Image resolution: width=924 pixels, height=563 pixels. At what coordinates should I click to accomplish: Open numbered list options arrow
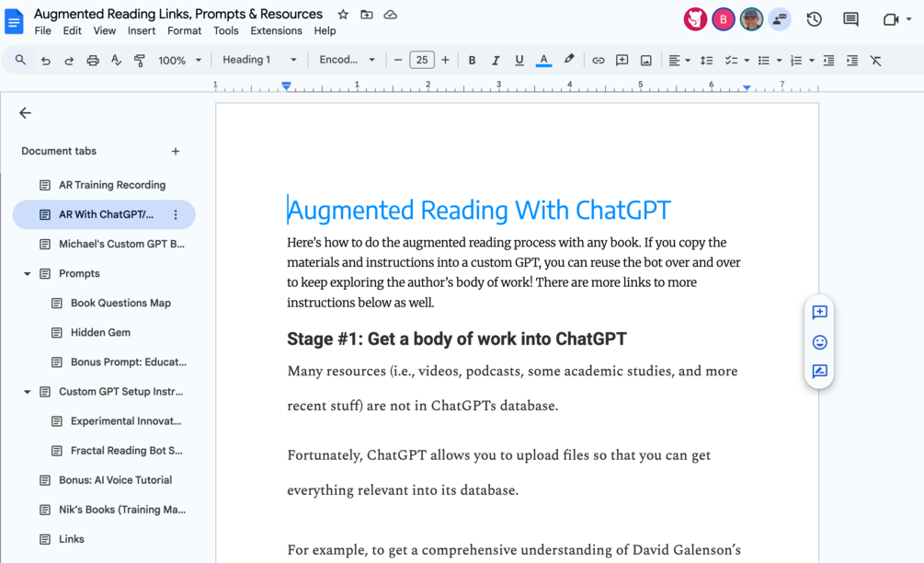[812, 60]
